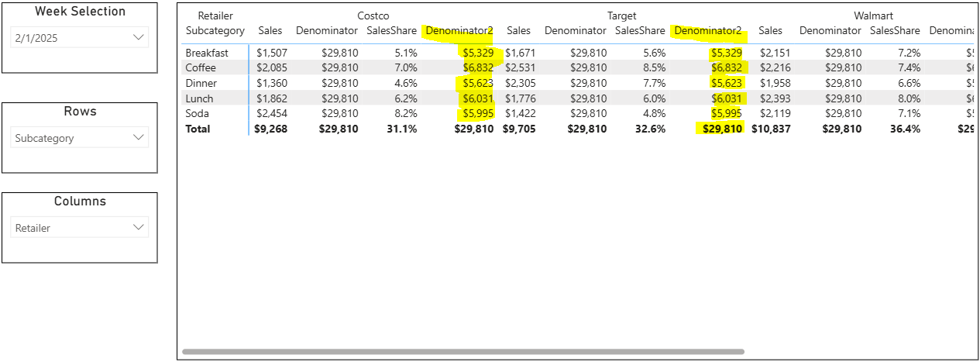The image size is (980, 362).
Task: Click the Retailer header label in the matrix
Action: tap(215, 16)
